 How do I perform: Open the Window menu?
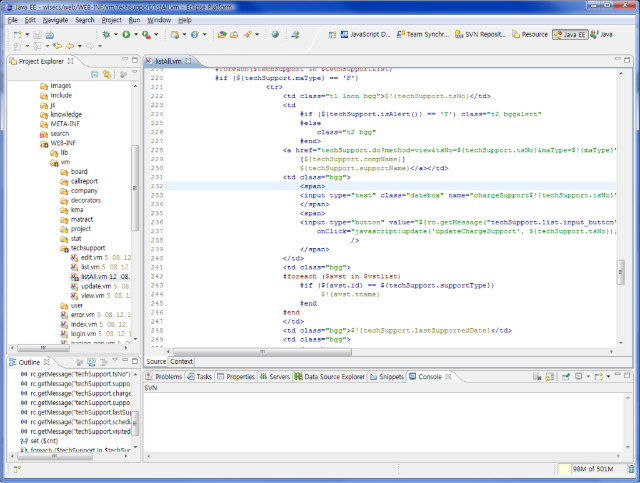click(159, 20)
